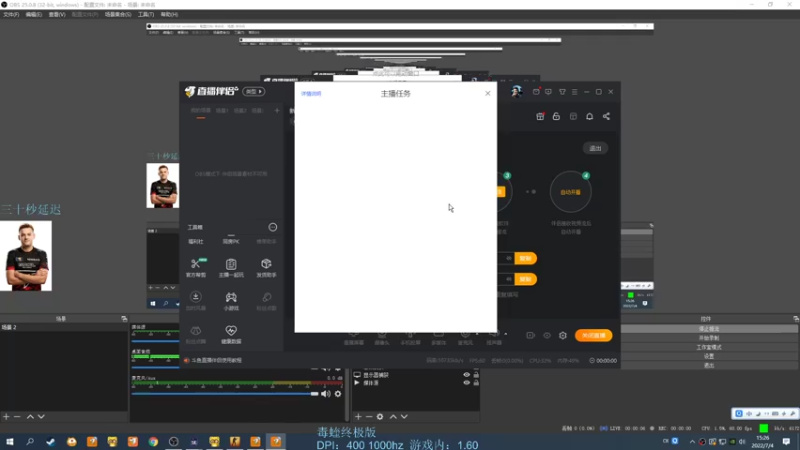Screen dimensions: 800x450
Task: Open the OBS icon in the taskbar
Action: pos(173,441)
